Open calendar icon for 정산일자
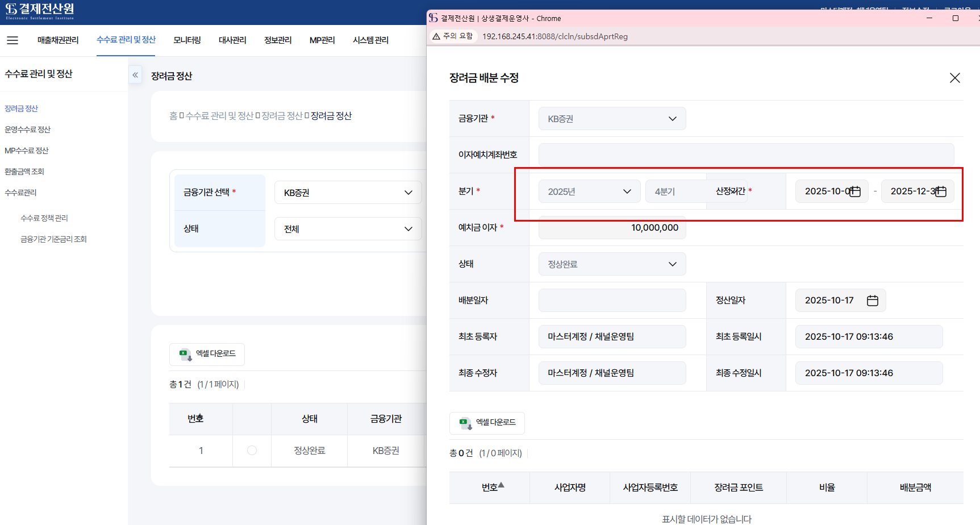 [x=873, y=301]
